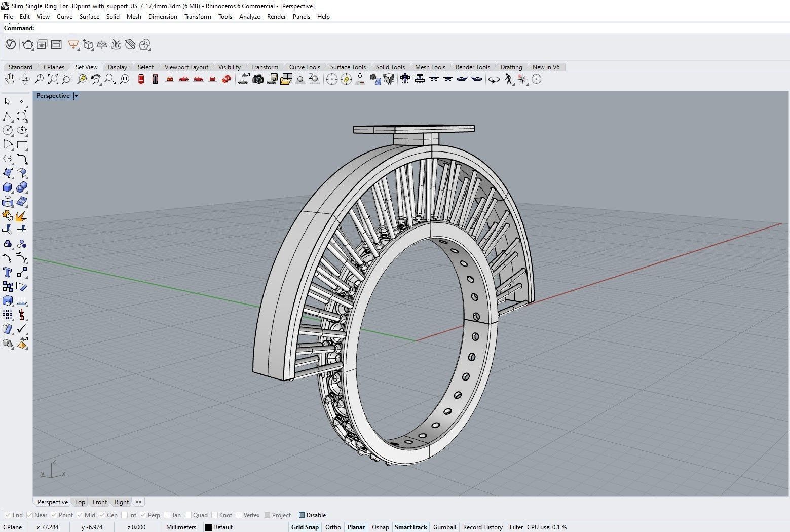Pick the arrow Select pointer tool
This screenshot has width=790, height=532.
8,102
